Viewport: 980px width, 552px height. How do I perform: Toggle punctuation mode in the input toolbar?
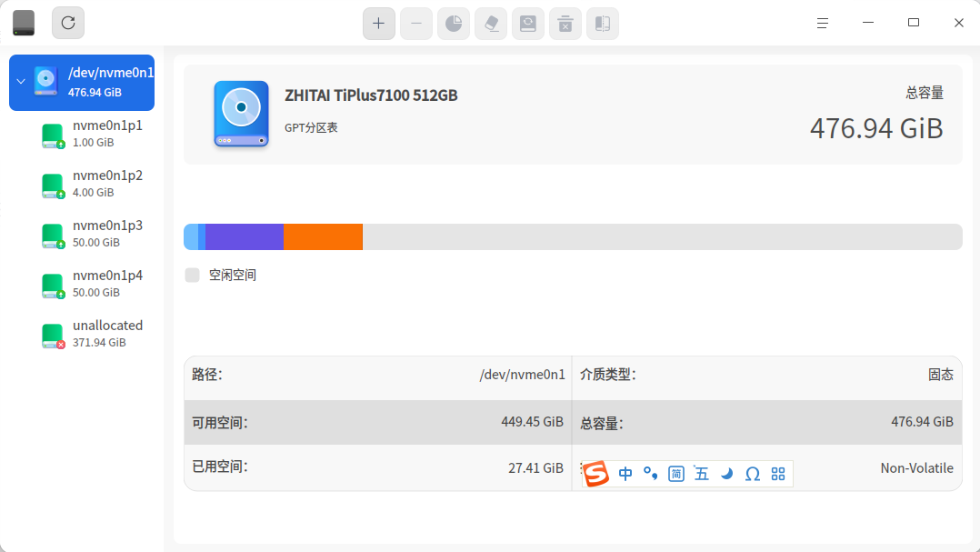coord(651,474)
